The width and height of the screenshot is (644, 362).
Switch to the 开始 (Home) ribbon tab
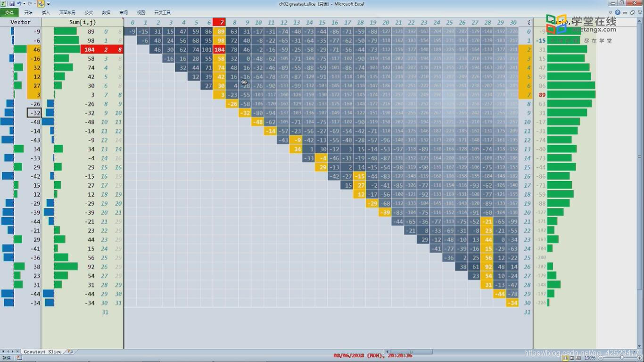pos(28,12)
